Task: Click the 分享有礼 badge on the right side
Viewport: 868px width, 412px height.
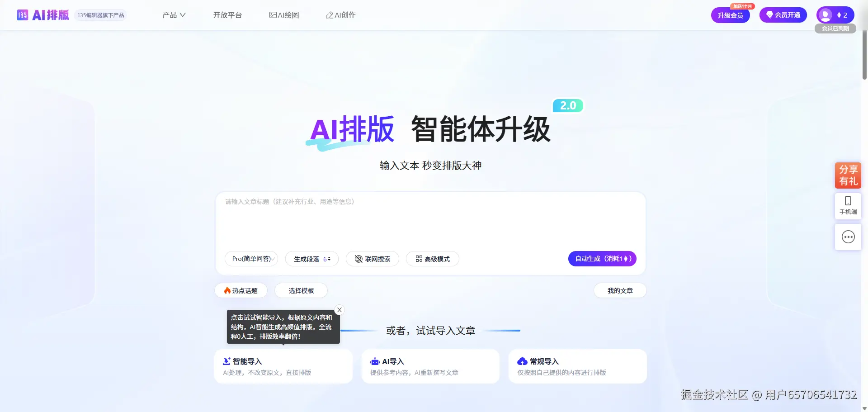Action: click(x=848, y=175)
